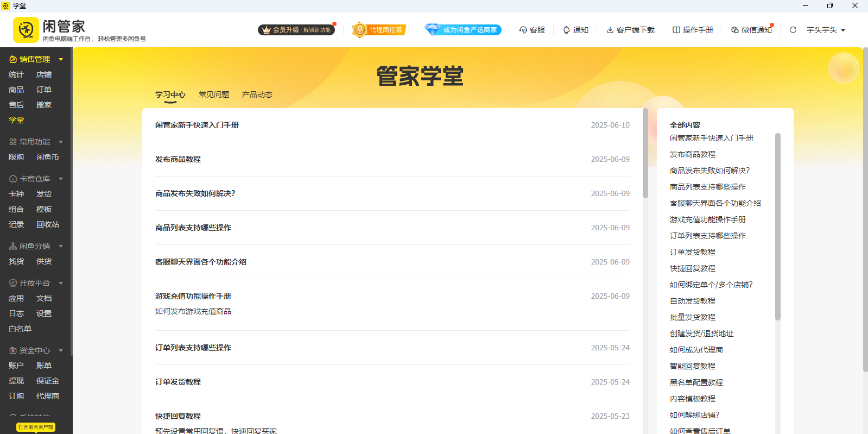
Task: Click 智能回复教程 in right panel
Action: coord(693,366)
